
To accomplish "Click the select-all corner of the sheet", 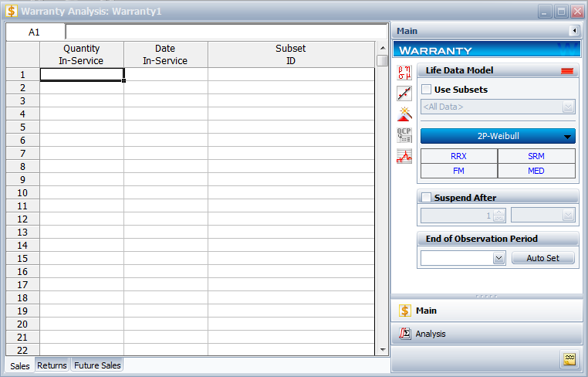I will (22, 54).
